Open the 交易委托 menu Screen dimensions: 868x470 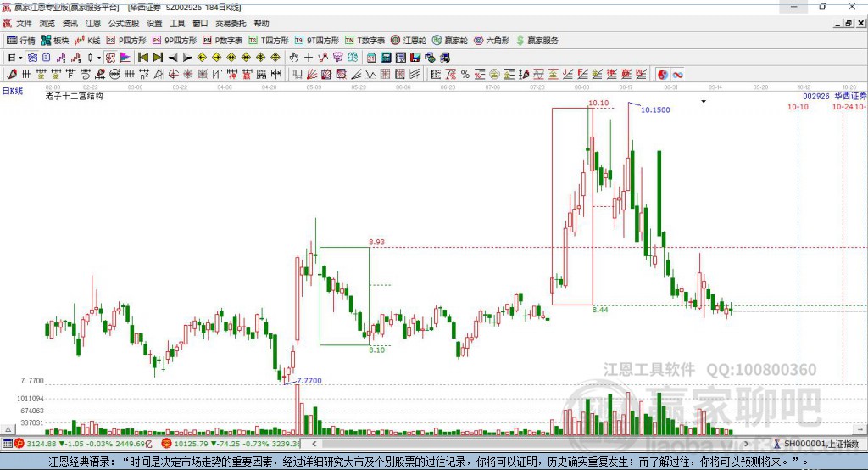pyautogui.click(x=231, y=23)
